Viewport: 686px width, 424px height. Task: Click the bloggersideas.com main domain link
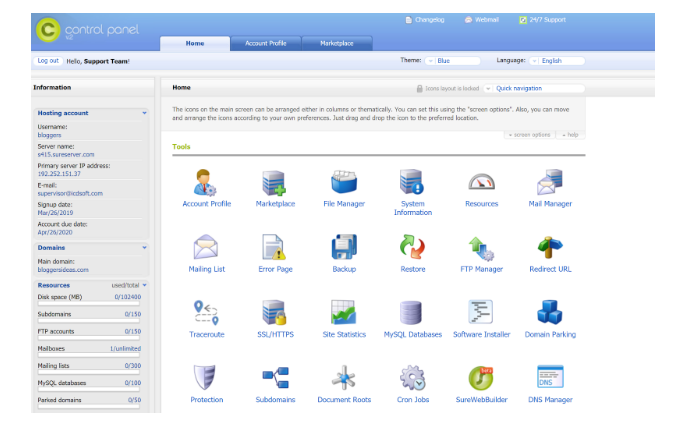63,270
